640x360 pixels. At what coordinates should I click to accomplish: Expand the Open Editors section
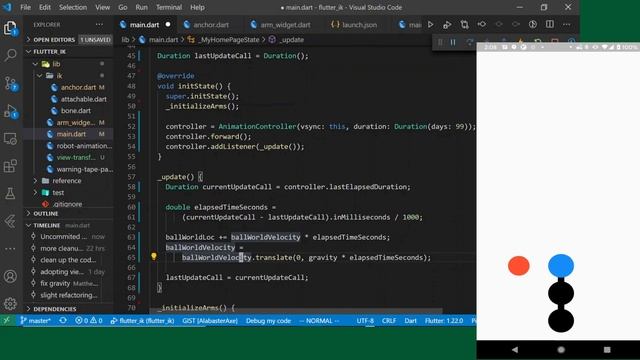point(68,40)
